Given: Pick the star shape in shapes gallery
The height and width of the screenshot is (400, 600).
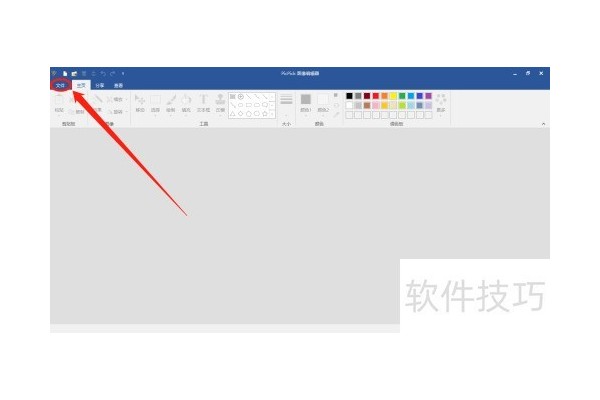Looking at the screenshot, I should [x=265, y=114].
